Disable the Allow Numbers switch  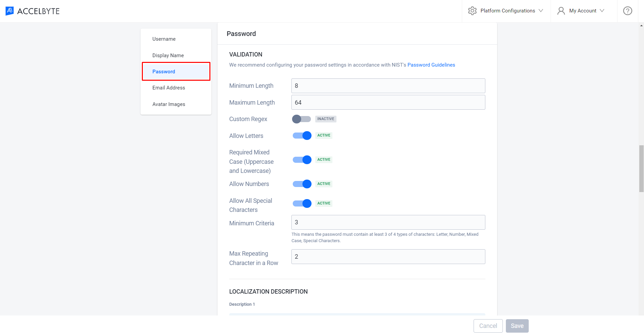pyautogui.click(x=302, y=184)
